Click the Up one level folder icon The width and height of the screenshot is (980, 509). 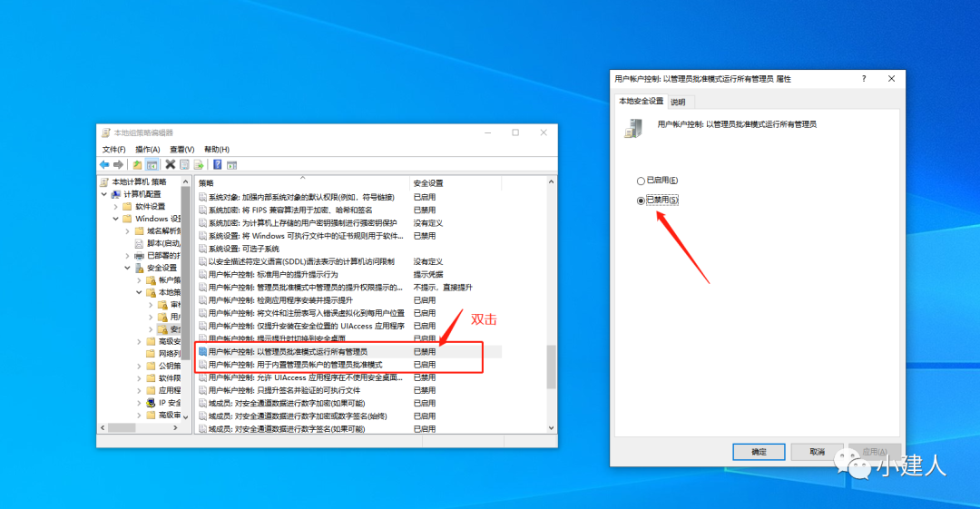click(x=137, y=164)
